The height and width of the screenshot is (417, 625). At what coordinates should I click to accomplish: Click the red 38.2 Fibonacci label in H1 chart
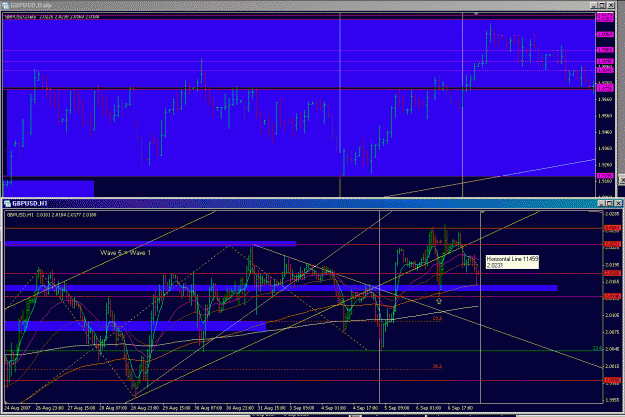coord(437,366)
